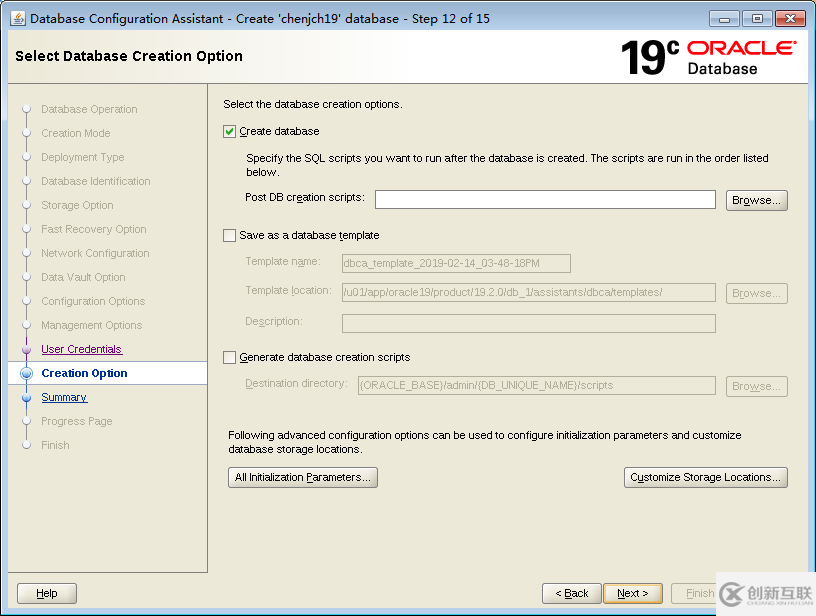This screenshot has height=616, width=816.
Task: Jump to the Summary step
Action: (64, 397)
